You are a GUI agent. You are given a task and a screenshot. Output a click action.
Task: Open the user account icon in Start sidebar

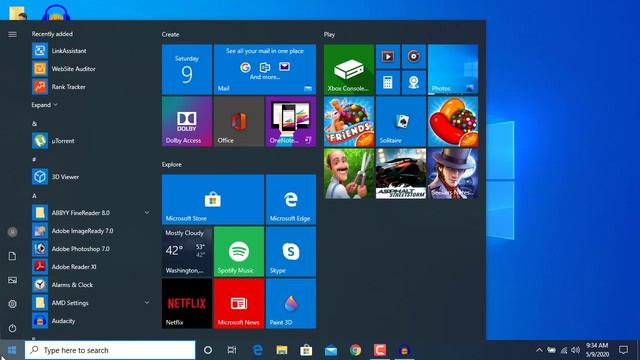12,232
